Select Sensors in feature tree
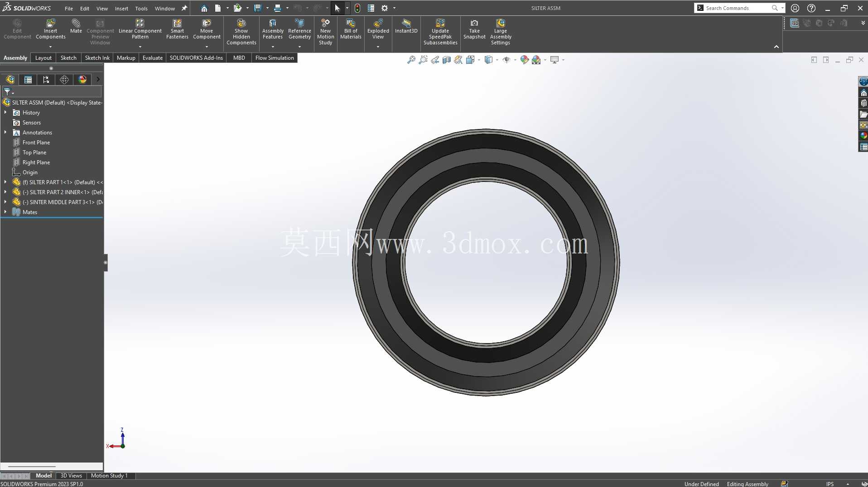Viewport: 868px width, 487px height. 32,123
